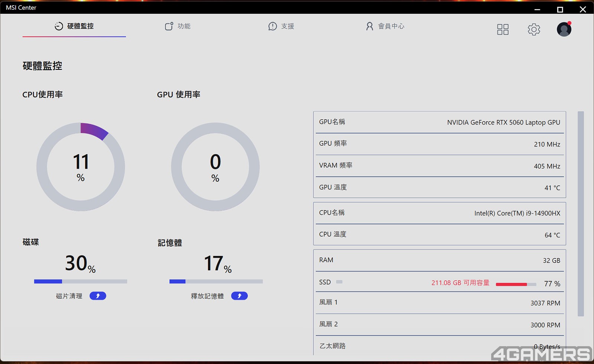
Task: Click the SSD red capacity bar
Action: click(x=516, y=284)
